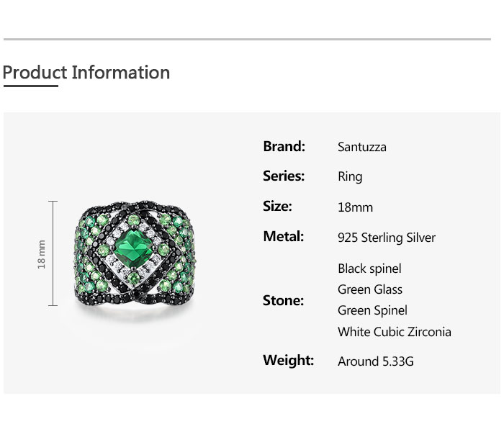This screenshot has width=504, height=437.
Task: Click the White Cubic Zirconia entry
Action: pyautogui.click(x=395, y=332)
